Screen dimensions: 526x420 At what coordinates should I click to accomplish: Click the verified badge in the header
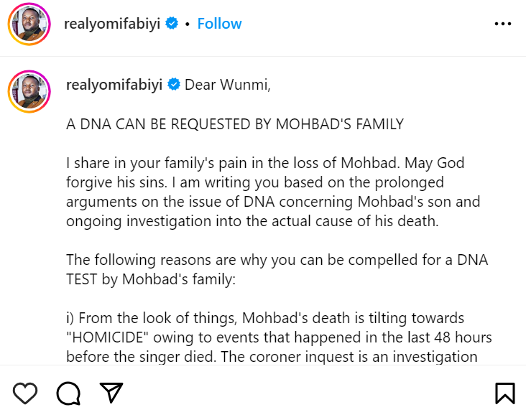click(x=172, y=24)
